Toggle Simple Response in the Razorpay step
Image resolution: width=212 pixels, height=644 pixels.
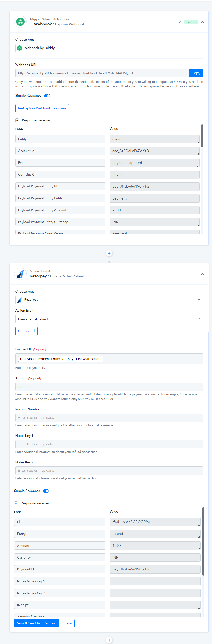click(46, 491)
